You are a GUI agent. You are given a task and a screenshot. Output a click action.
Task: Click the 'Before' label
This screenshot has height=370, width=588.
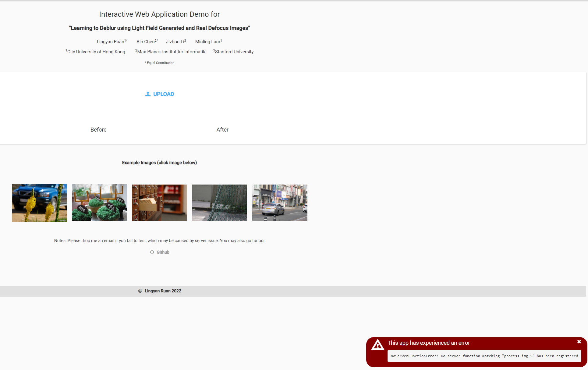98,130
